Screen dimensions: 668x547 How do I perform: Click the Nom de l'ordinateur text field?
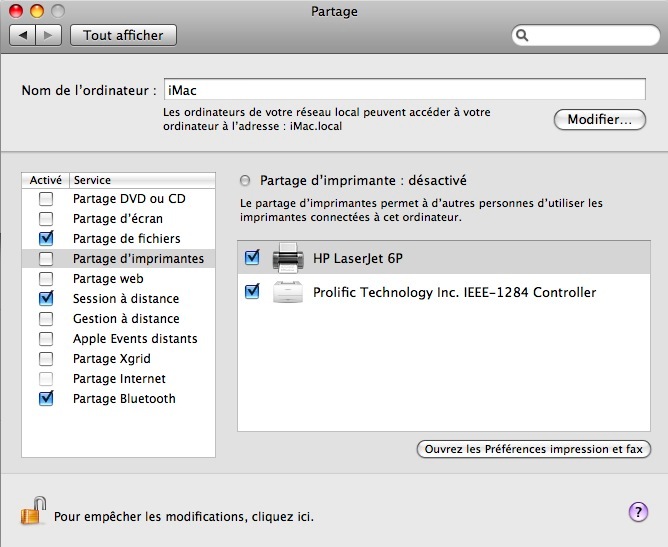tap(405, 90)
